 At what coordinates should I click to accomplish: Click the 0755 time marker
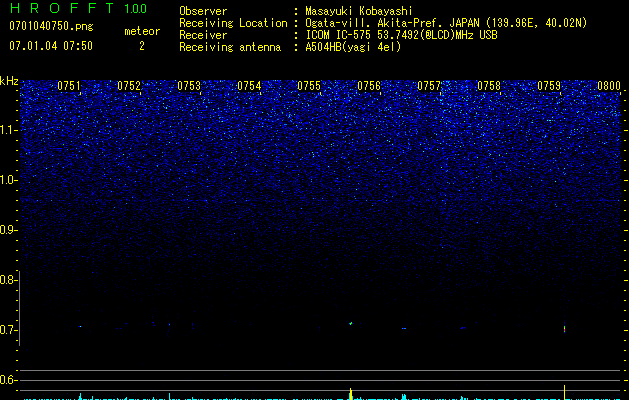[x=309, y=86]
